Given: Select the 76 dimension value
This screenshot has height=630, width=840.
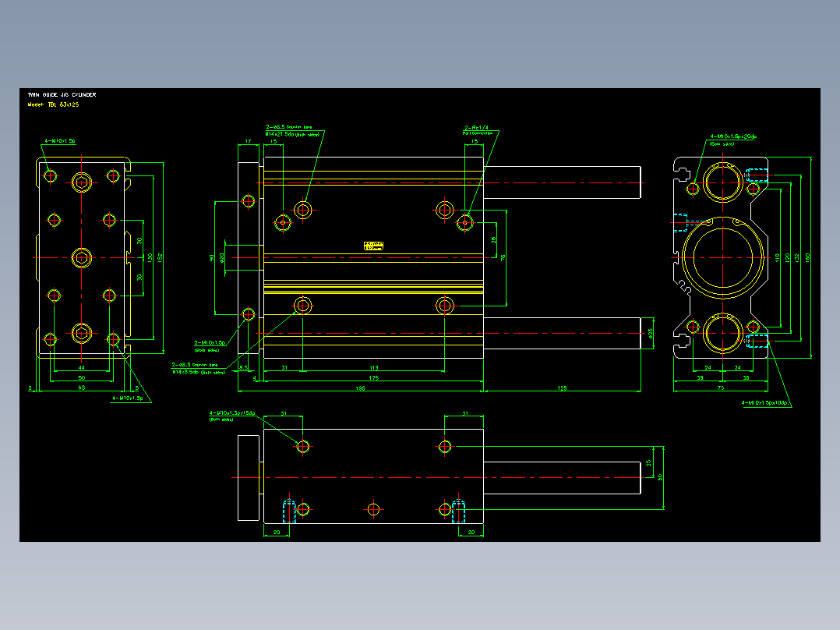Looking at the screenshot, I should point(503,257).
